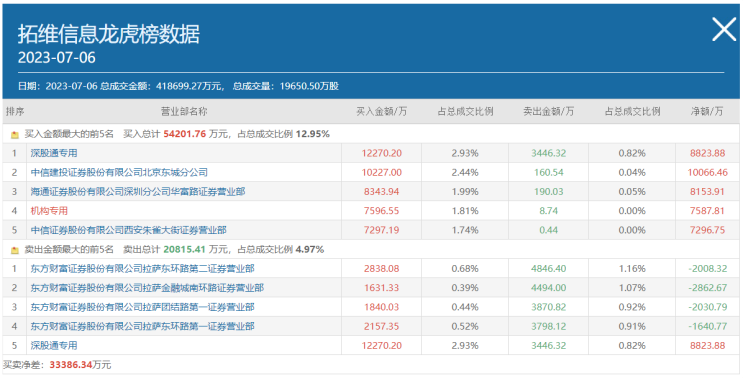Screen dimensions: 743x379
Task: Click the percentage 1.07% cell
Action: coord(632,288)
